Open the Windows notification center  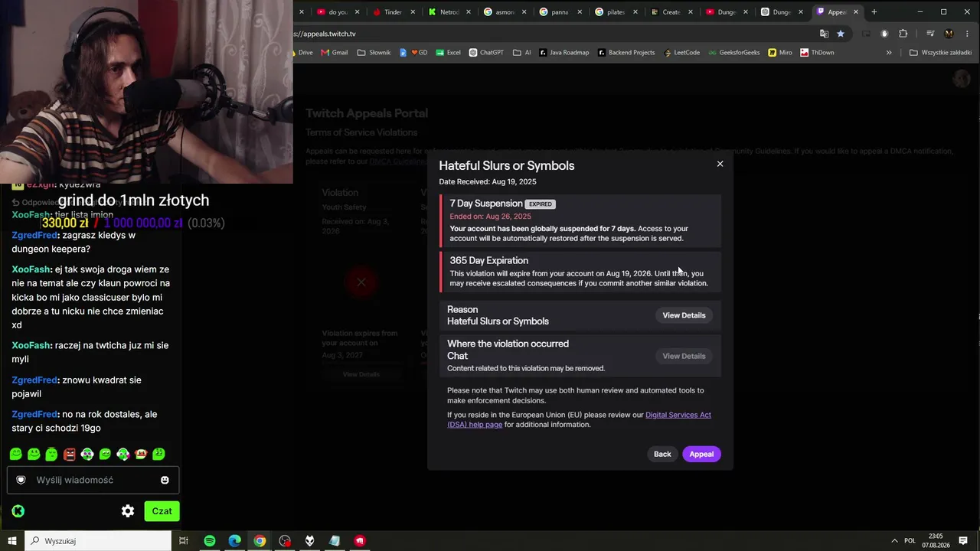tap(964, 541)
